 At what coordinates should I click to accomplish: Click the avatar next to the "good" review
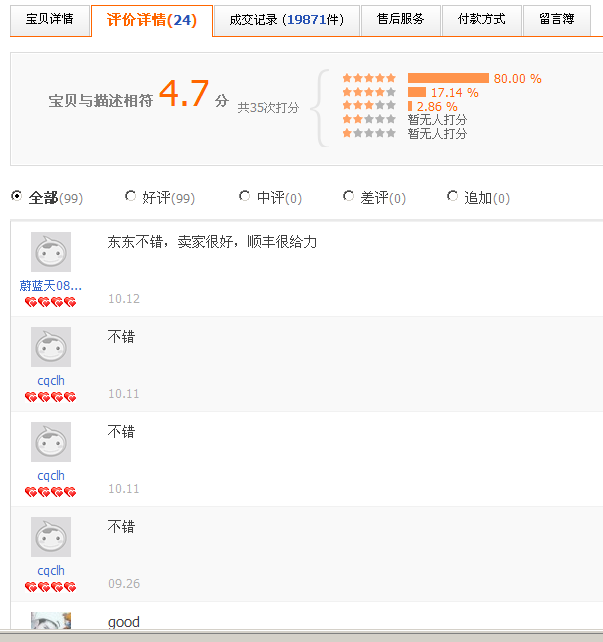pos(50,621)
